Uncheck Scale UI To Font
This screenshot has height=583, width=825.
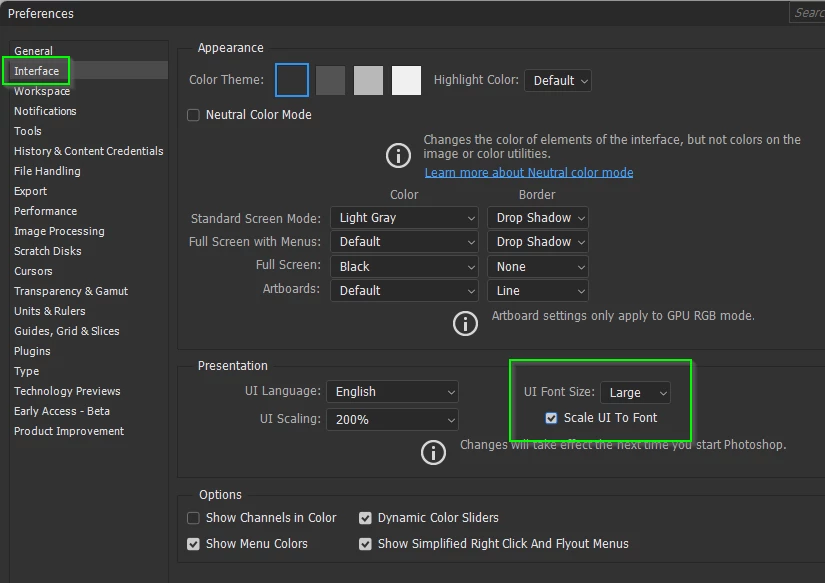[551, 418]
